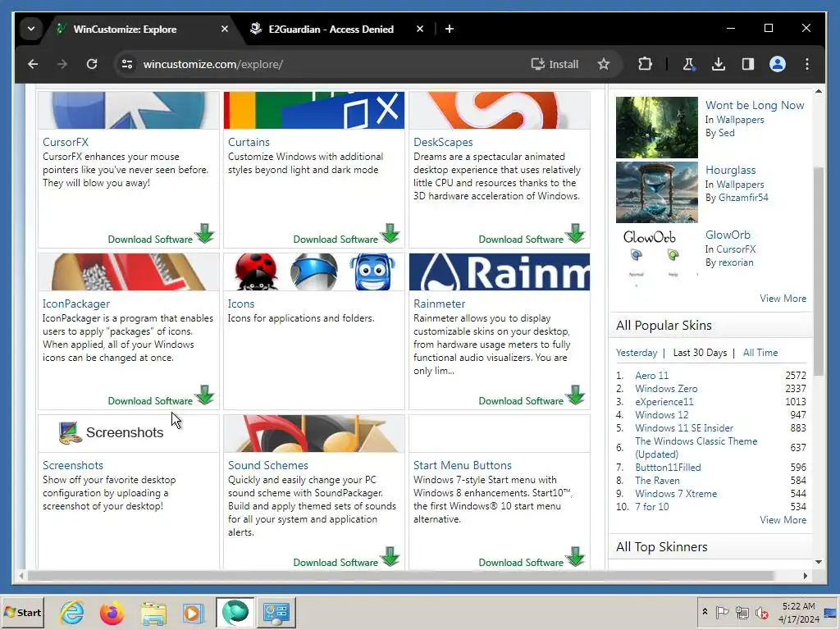Show hidden tray icons arrow
Image resolution: width=840 pixels, height=630 pixels.
pyautogui.click(x=705, y=612)
